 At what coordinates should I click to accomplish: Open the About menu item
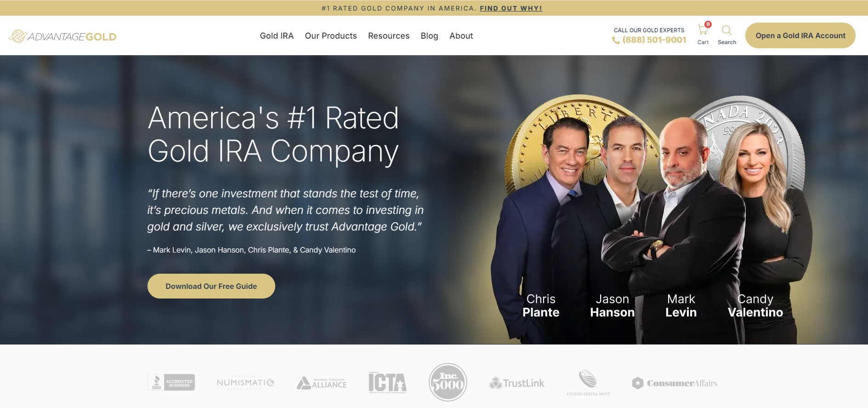click(461, 36)
